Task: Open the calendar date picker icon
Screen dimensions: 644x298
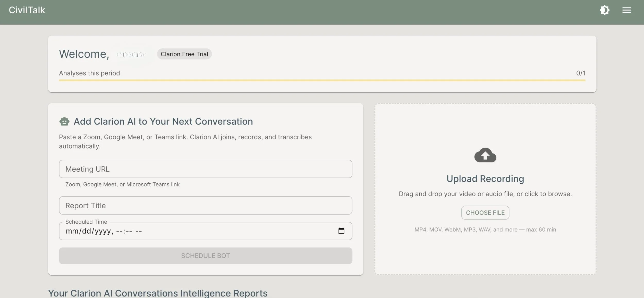Action: pos(341,231)
